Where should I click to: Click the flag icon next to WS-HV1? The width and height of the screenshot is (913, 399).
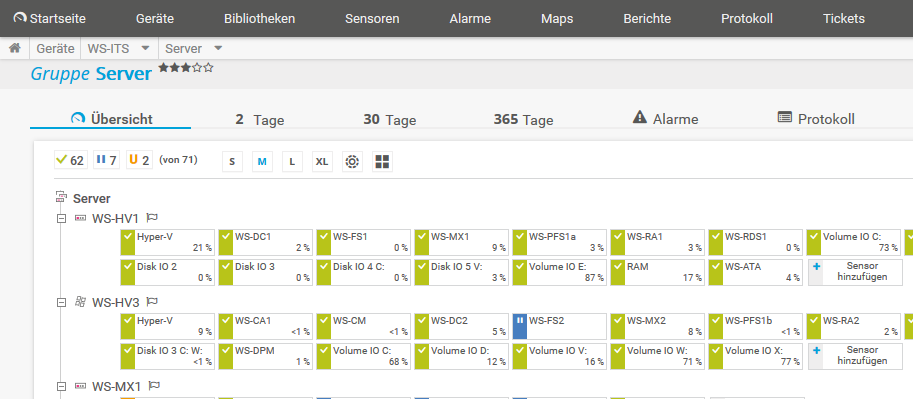coord(152,218)
